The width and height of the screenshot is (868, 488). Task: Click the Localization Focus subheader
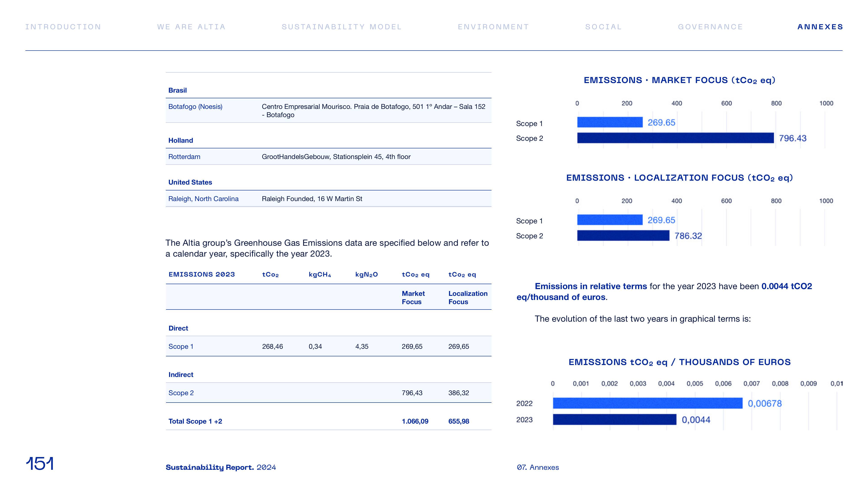(x=468, y=298)
